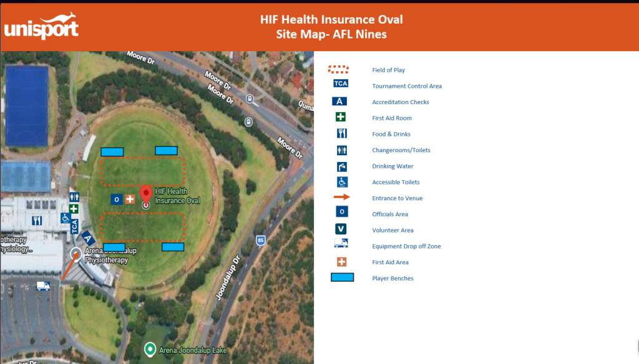Viewport: 639px width, 364px height.
Task: Click the 'Drinking Water' legend label
Action: 393,166
